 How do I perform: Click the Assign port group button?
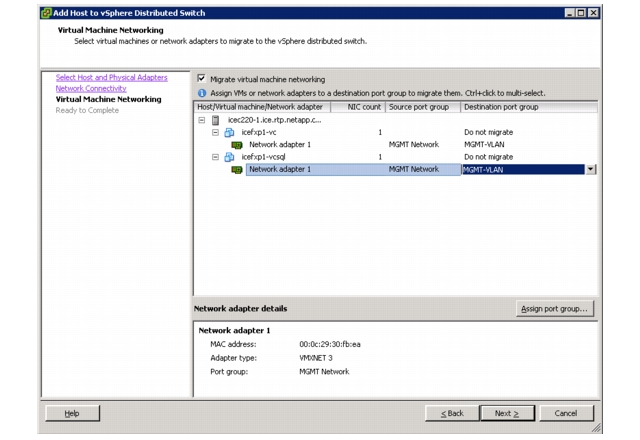(554, 309)
